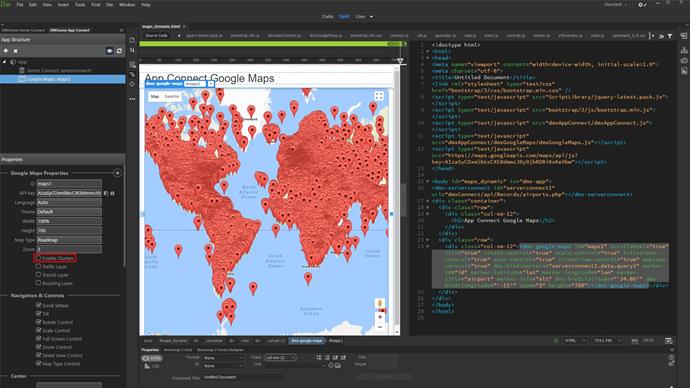This screenshot has width=690, height=388.
Task: Open the window size 724 x 746 dropdown
Action: 607,340
